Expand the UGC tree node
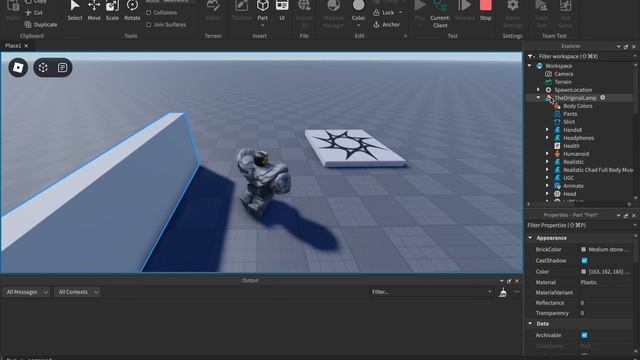This screenshot has height=360, width=640. 547,178
